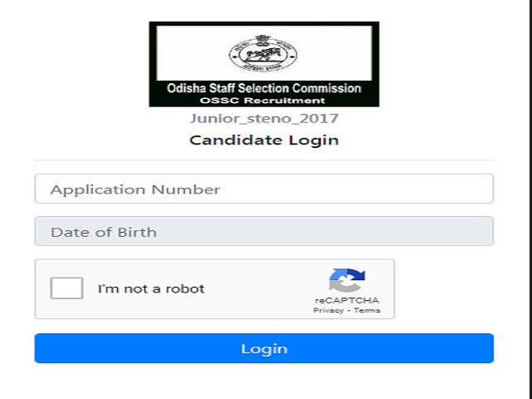Viewport: 532px width, 399px height.
Task: Click the I'm not a robot label text
Action: click(x=151, y=288)
